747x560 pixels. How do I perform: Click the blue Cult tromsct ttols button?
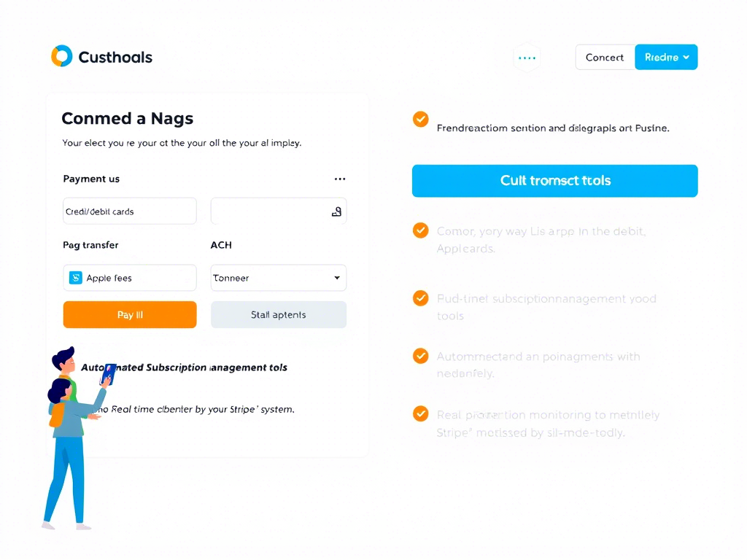point(555,181)
